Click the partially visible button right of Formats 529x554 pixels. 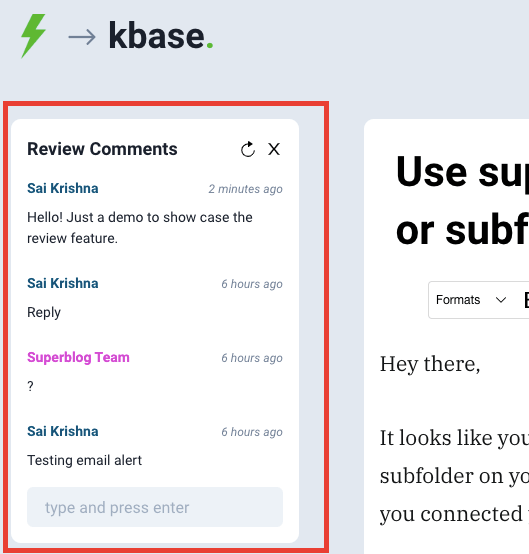(526, 300)
